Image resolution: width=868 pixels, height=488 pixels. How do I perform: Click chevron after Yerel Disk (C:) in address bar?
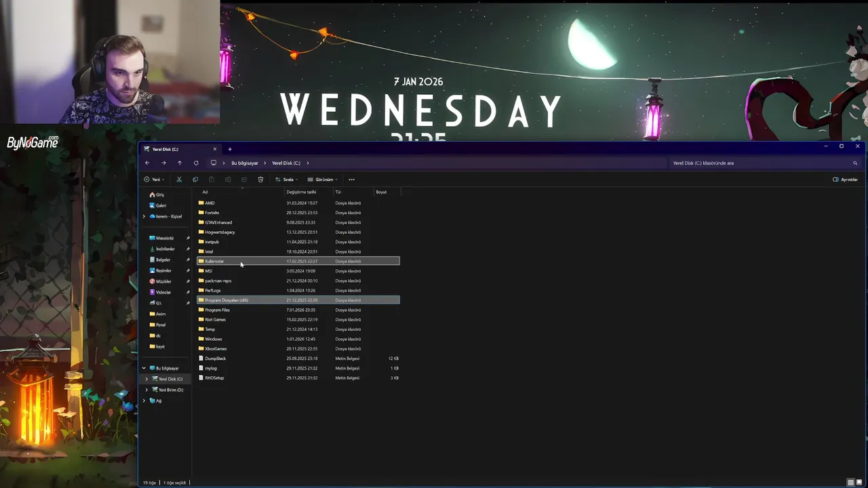pos(307,163)
